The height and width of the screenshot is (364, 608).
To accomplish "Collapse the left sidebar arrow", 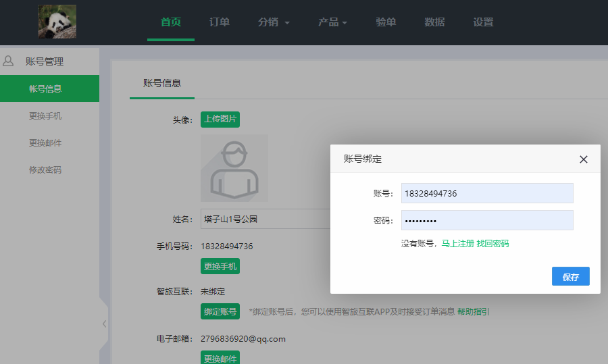I will click(x=104, y=323).
